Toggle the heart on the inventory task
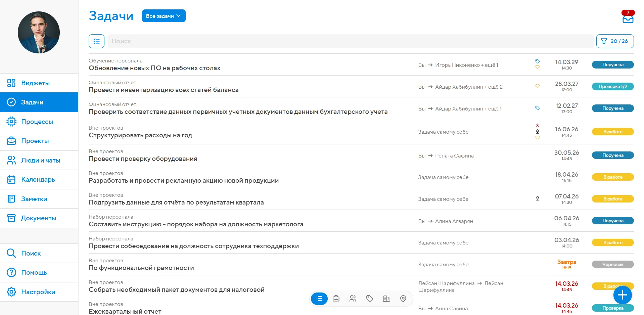Image resolution: width=644 pixels, height=315 pixels. pyautogui.click(x=537, y=86)
